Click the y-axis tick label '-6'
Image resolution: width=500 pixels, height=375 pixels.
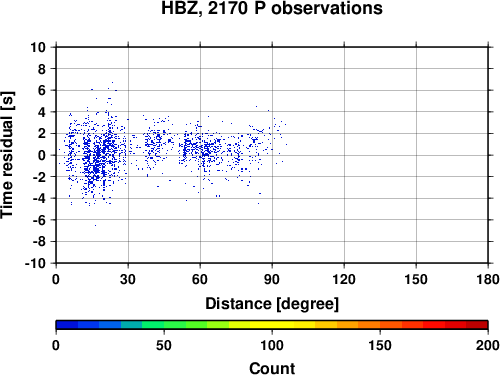(x=39, y=220)
